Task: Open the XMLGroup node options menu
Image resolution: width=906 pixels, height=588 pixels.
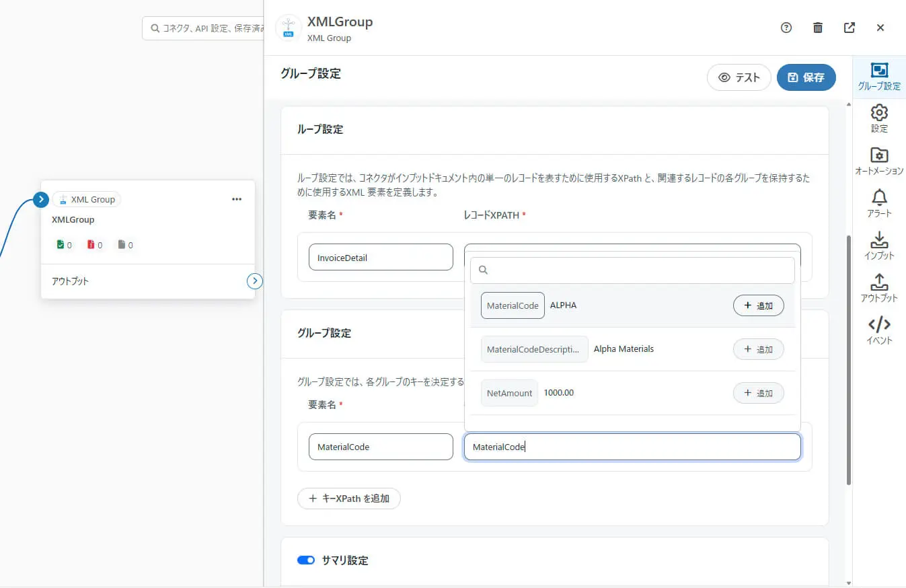Action: pos(237,199)
